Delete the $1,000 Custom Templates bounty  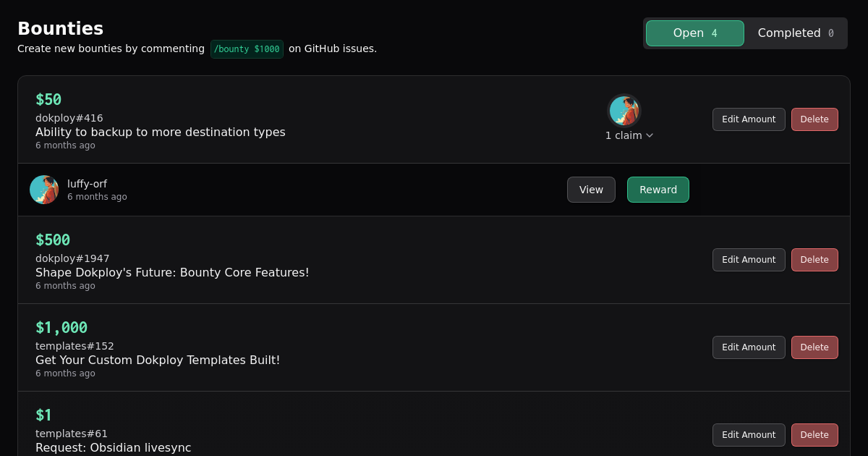pos(814,347)
